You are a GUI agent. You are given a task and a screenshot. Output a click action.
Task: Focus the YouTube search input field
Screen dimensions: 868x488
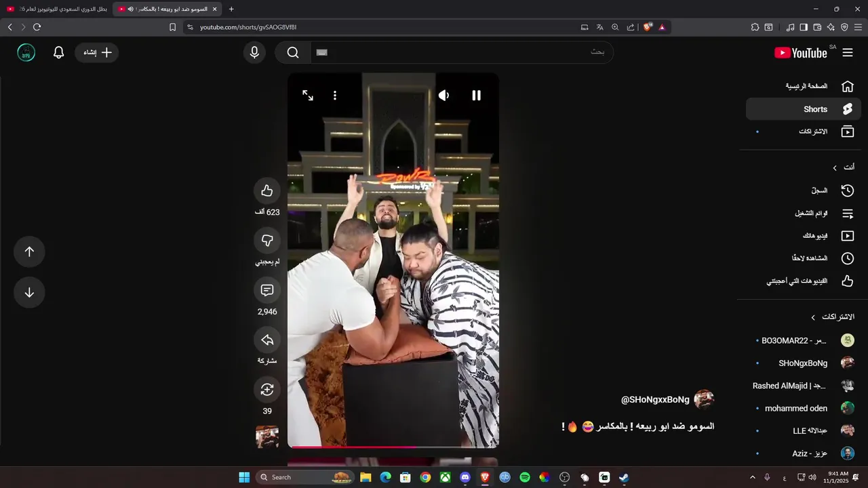coord(462,53)
